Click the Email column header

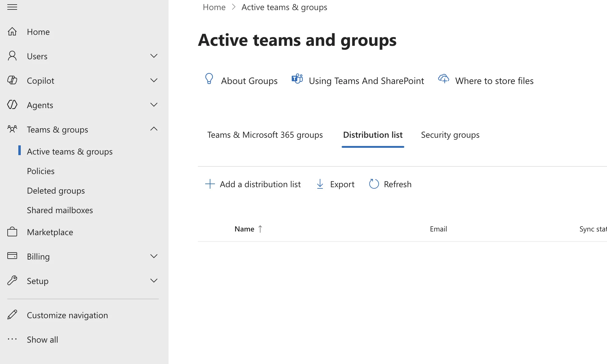tap(438, 229)
